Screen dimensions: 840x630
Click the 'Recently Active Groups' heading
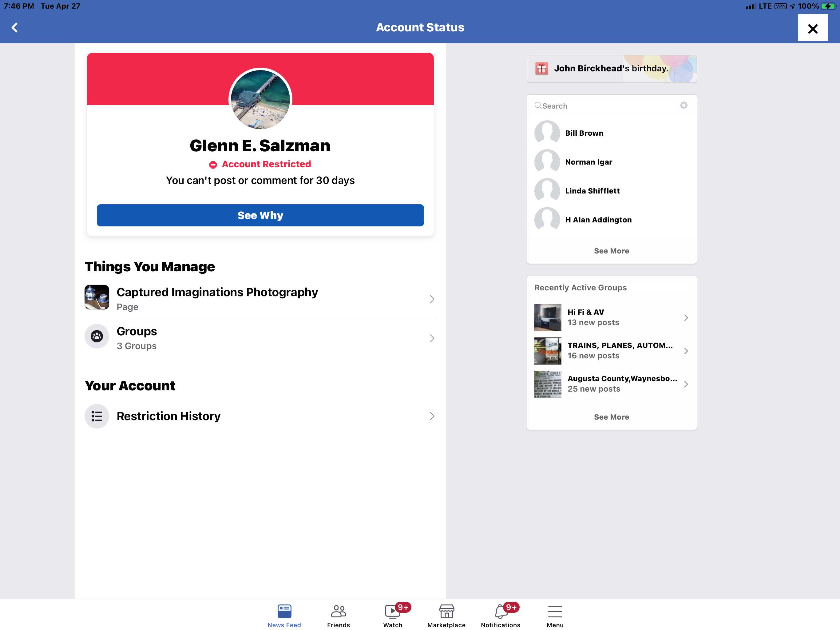pyautogui.click(x=580, y=288)
